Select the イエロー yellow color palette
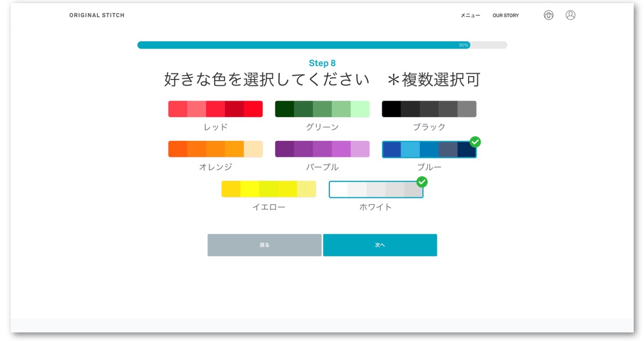 (268, 189)
